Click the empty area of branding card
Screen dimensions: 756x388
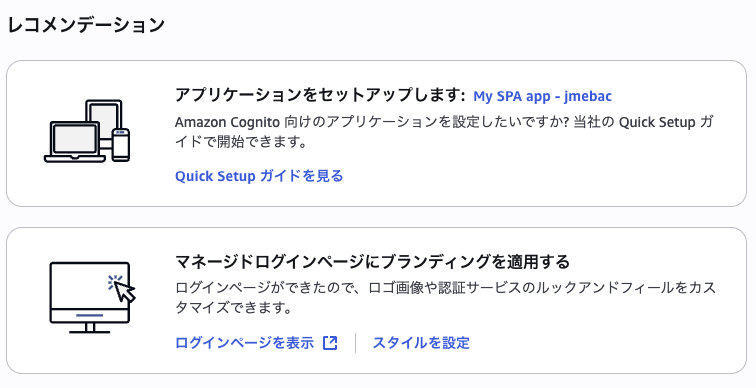coord(603,342)
